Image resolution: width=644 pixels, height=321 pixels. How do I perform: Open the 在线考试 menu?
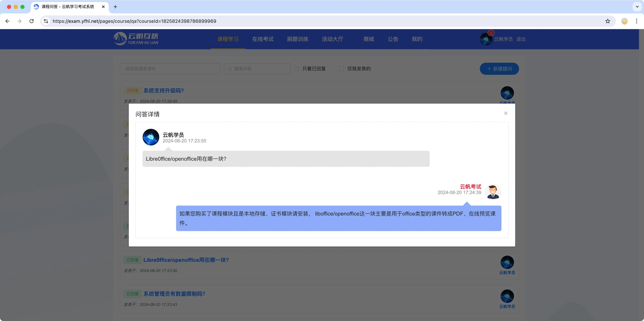click(x=263, y=39)
